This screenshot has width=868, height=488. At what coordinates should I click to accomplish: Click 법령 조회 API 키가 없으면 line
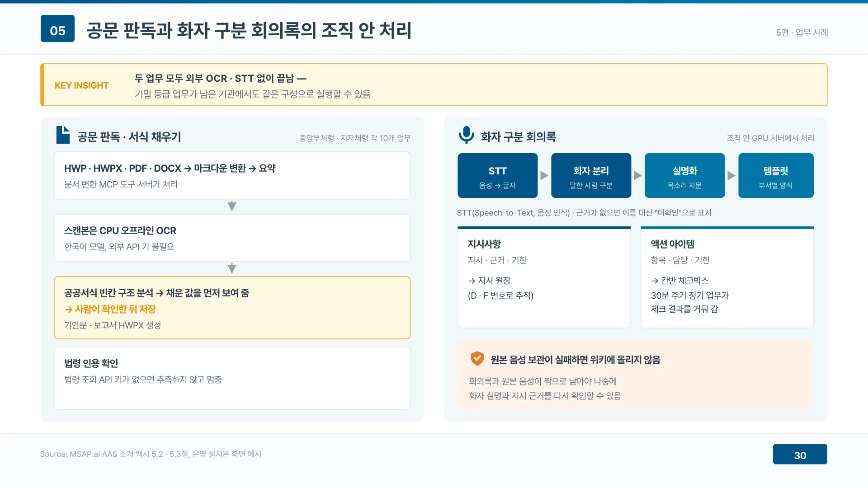pyautogui.click(x=143, y=380)
